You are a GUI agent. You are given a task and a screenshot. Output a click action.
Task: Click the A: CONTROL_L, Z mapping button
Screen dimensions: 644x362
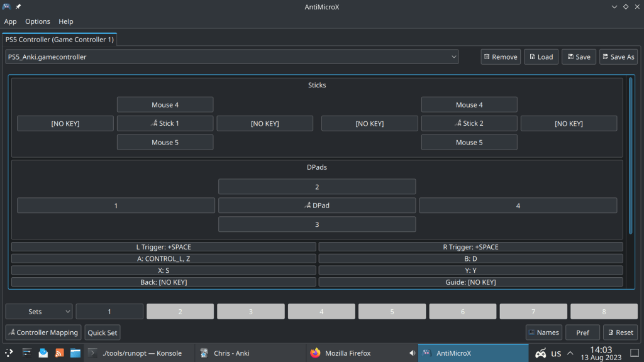164,258
